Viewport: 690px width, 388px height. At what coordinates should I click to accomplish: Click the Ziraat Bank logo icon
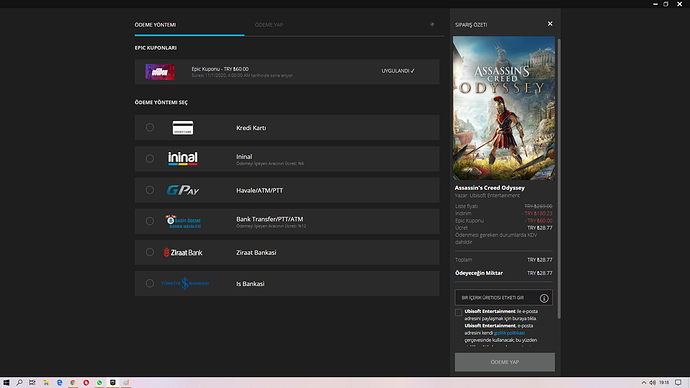[x=183, y=253]
